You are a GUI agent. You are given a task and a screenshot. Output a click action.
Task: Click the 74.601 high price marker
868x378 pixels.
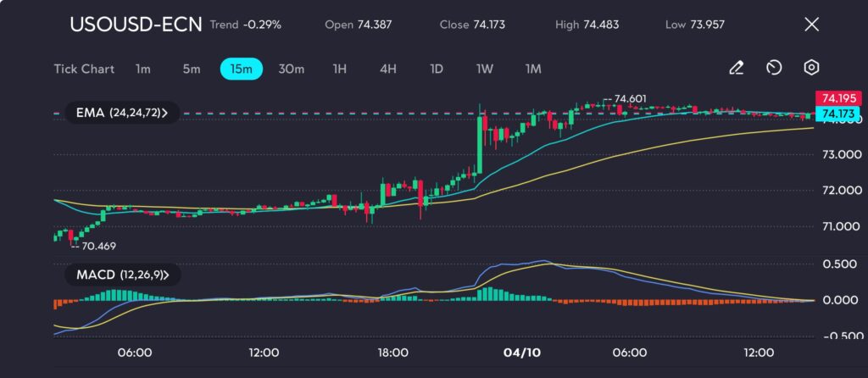pos(629,99)
